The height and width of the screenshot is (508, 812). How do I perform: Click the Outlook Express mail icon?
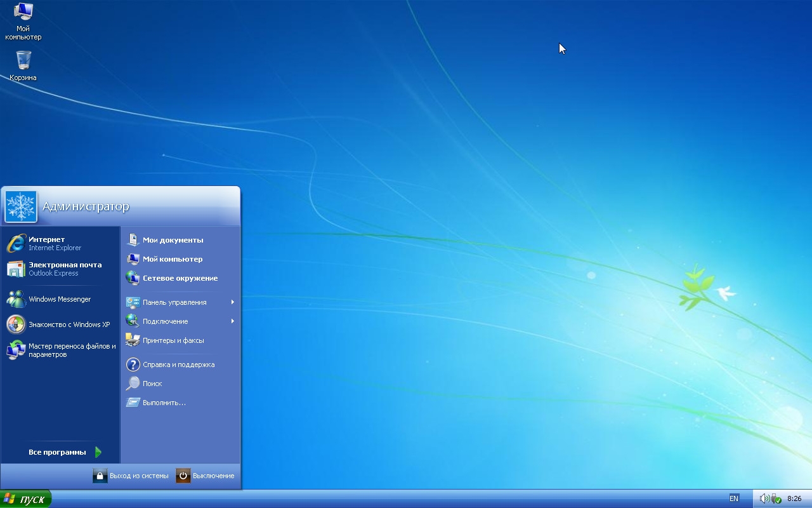click(x=16, y=269)
